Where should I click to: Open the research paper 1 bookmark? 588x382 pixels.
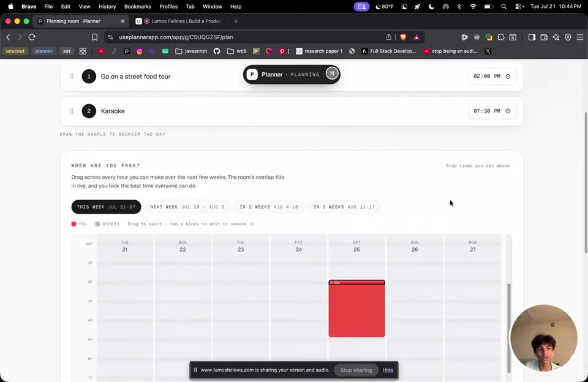[319, 51]
